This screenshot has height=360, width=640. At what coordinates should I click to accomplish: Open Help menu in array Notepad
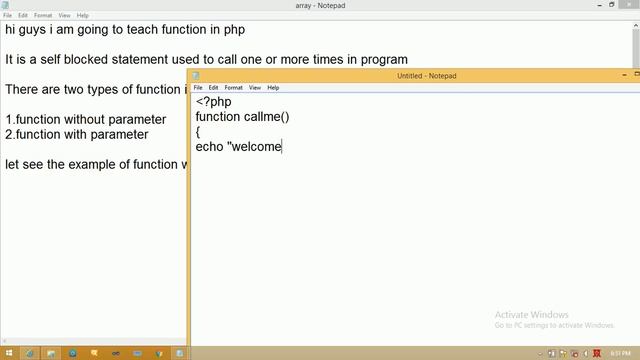[82, 16]
